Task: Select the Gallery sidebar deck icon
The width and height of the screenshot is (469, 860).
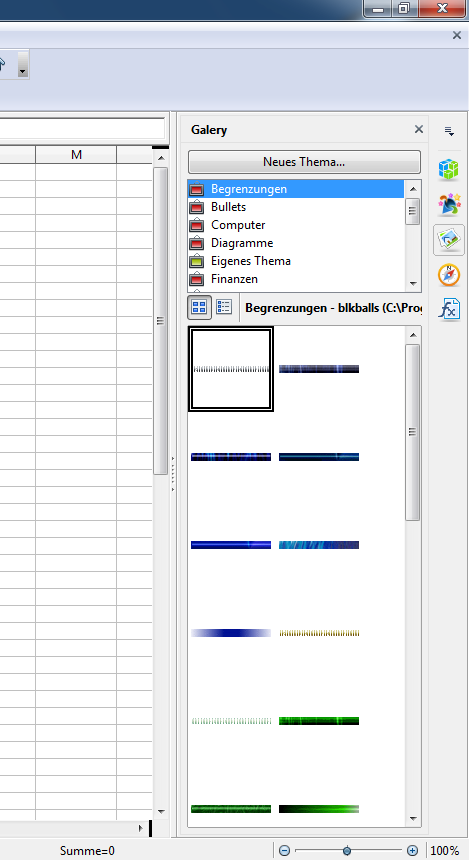Action: point(448,240)
